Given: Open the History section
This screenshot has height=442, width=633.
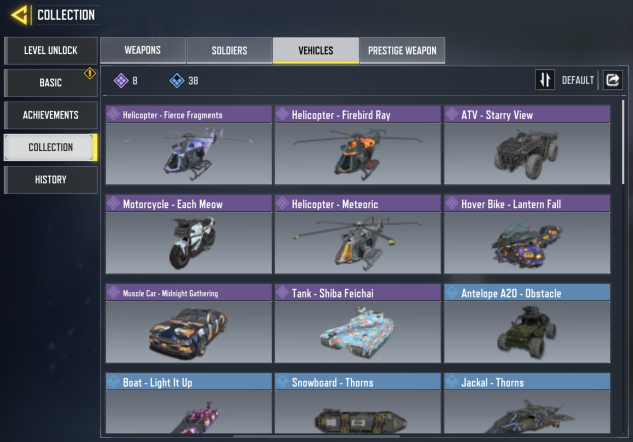Looking at the screenshot, I should tap(51, 180).
